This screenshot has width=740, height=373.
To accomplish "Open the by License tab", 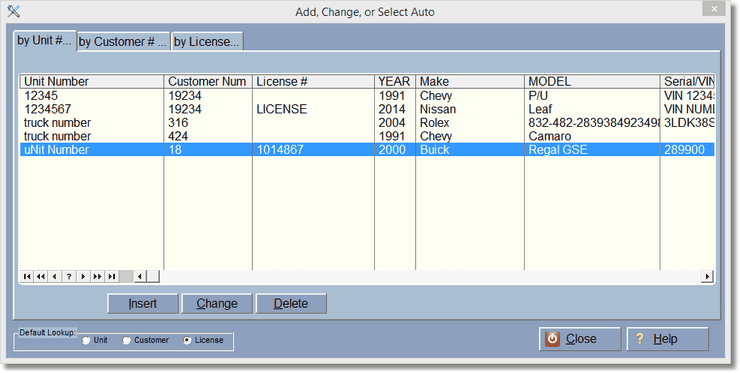I will click(x=207, y=42).
